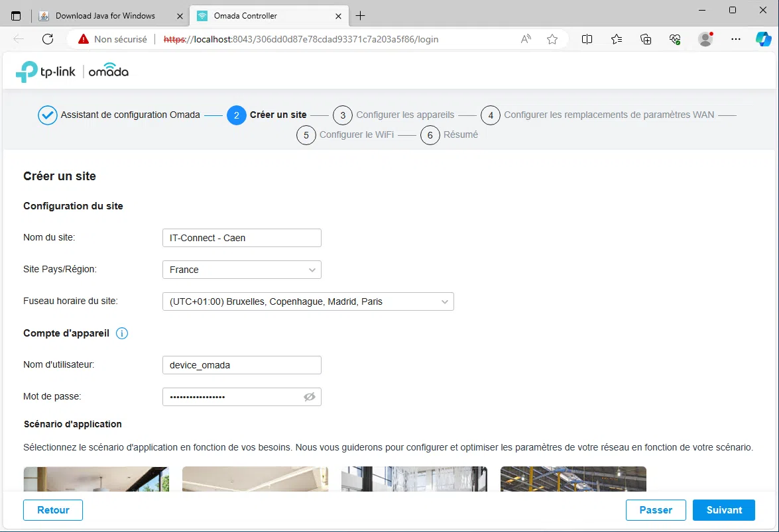
Task: Click Configurer le WiFi step label
Action: (357, 134)
